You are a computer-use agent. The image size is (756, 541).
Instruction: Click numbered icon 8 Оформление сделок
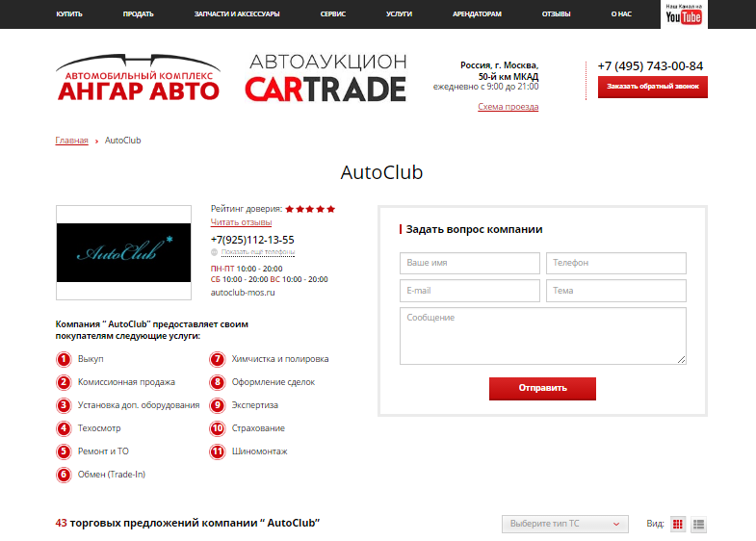(x=218, y=382)
